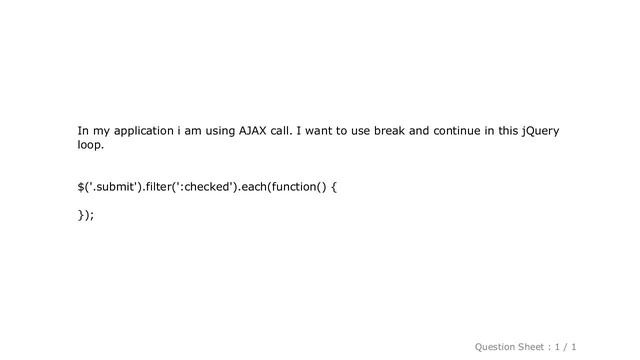Image resolution: width=640 pixels, height=360 pixels.
Task: Select "function()" in the code line
Action: coord(299,187)
